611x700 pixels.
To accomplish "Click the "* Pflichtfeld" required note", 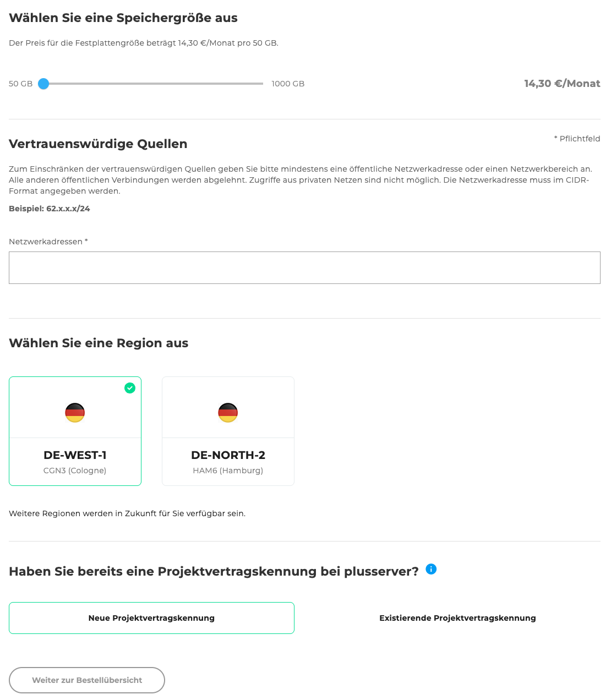I will [x=577, y=139].
